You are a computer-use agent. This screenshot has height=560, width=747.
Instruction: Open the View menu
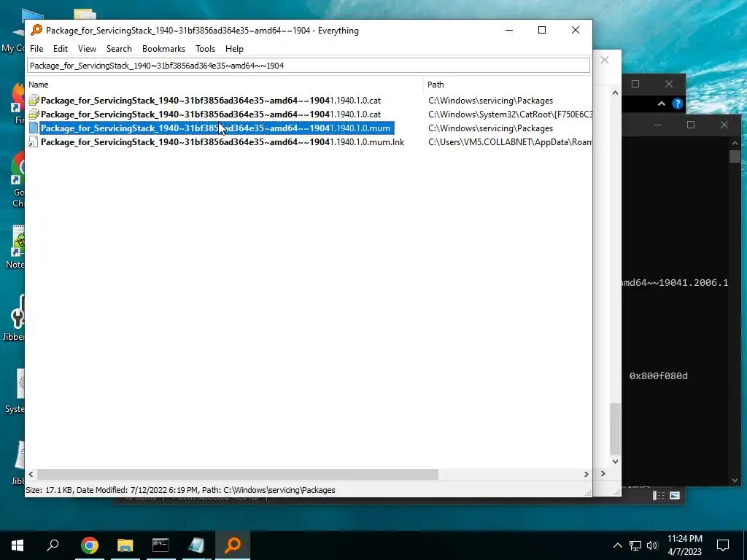tap(88, 49)
